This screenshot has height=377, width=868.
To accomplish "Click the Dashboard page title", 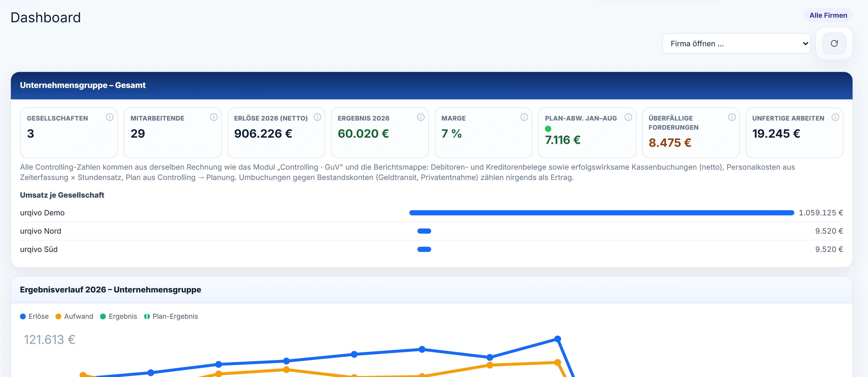I will pos(45,17).
